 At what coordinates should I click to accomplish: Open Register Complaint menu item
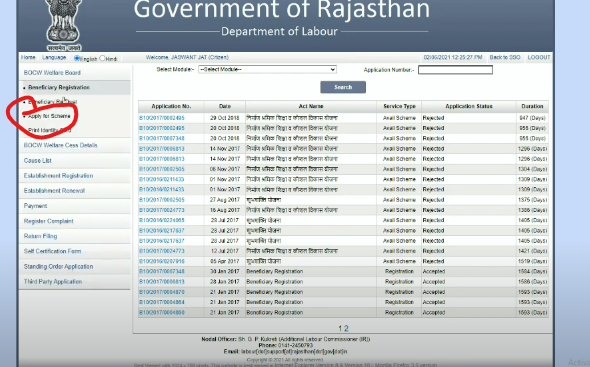(x=49, y=221)
